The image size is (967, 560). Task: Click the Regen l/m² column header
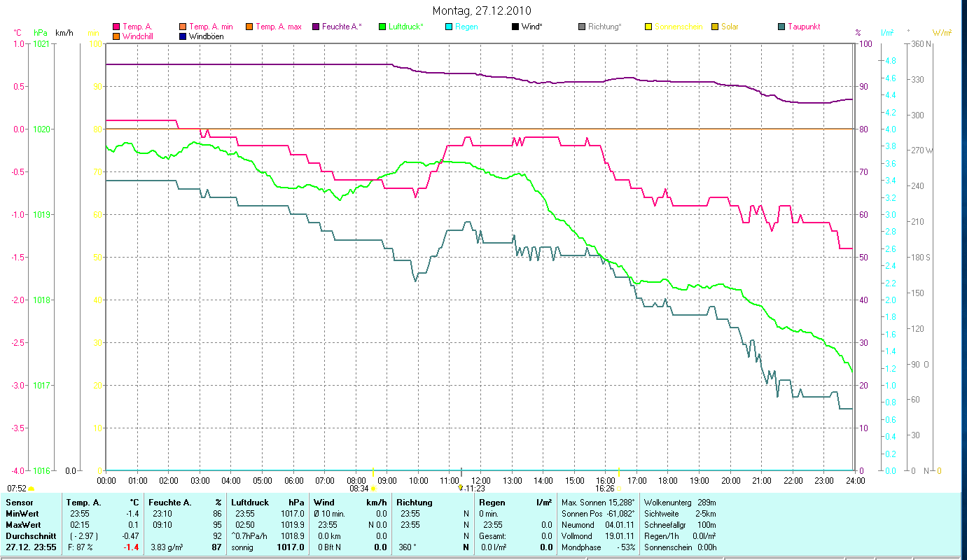pos(515,503)
